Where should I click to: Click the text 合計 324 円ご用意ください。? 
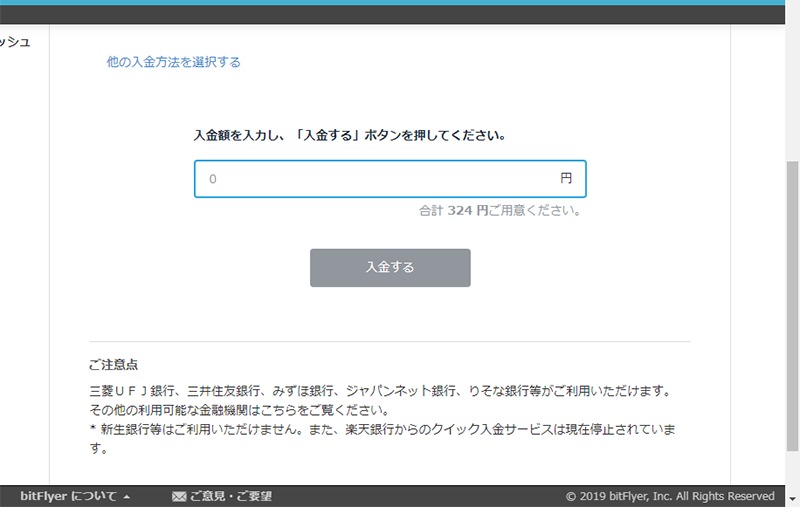coord(499,210)
